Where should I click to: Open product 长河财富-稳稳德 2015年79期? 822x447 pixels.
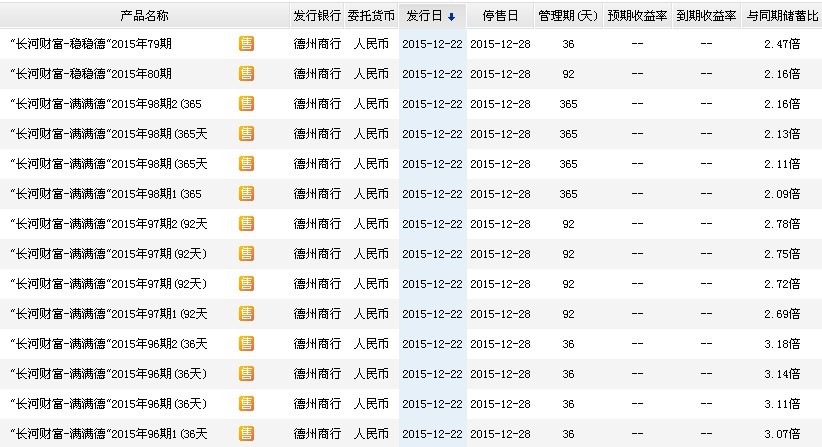(x=91, y=44)
